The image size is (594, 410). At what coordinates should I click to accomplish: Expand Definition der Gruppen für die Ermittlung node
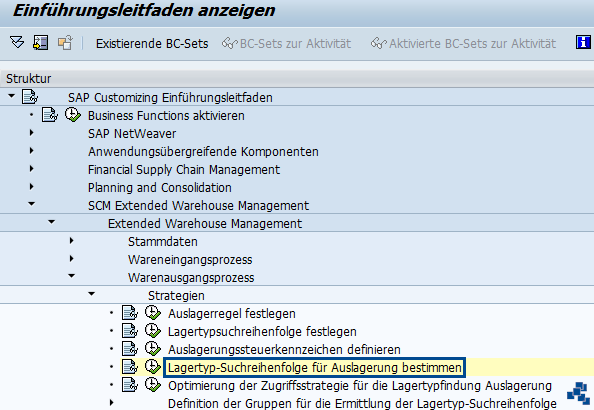click(111, 402)
